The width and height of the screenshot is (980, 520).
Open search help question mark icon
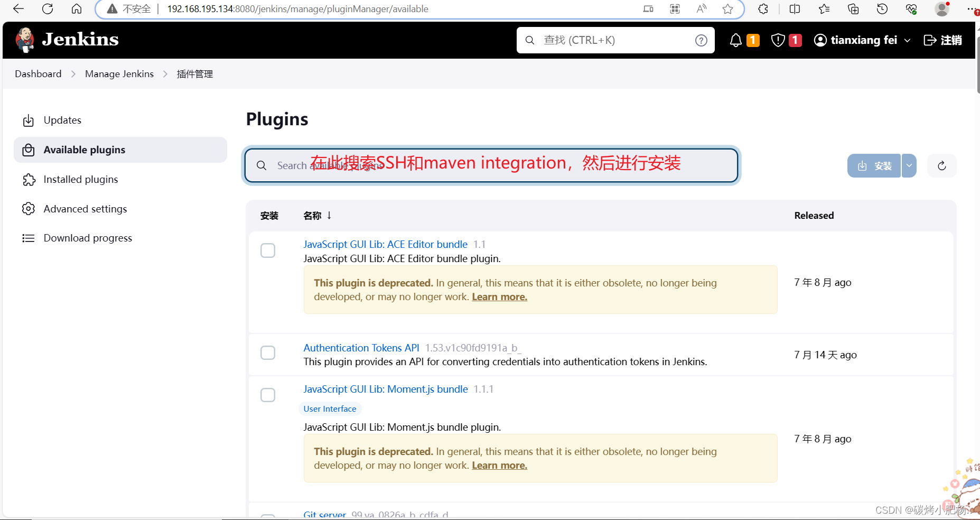pos(701,41)
